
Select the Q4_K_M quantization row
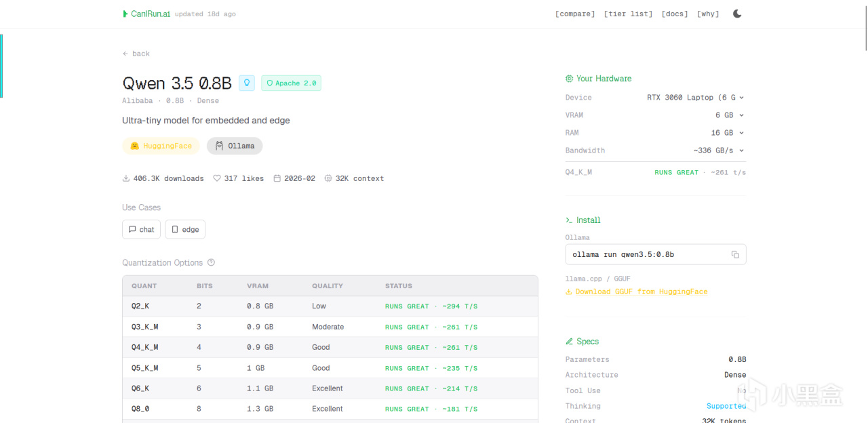330,347
